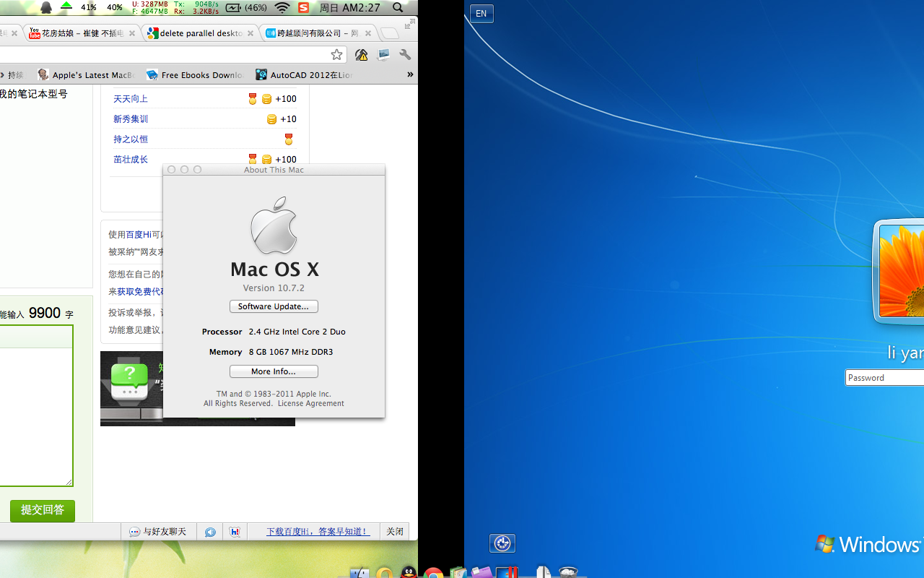Click the Processor 2.4 GHz Intel Core 2 Duo text
The height and width of the screenshot is (578, 924).
pyautogui.click(x=274, y=332)
